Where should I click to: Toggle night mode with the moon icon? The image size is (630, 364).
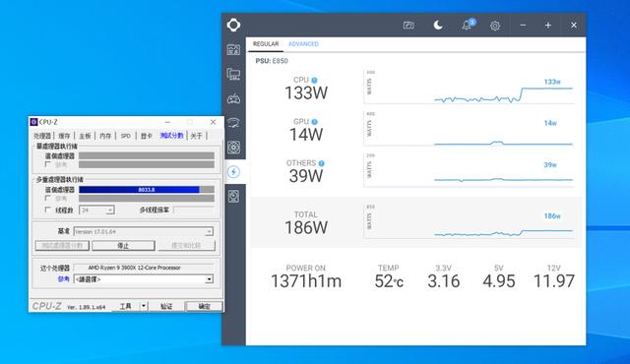[438, 26]
